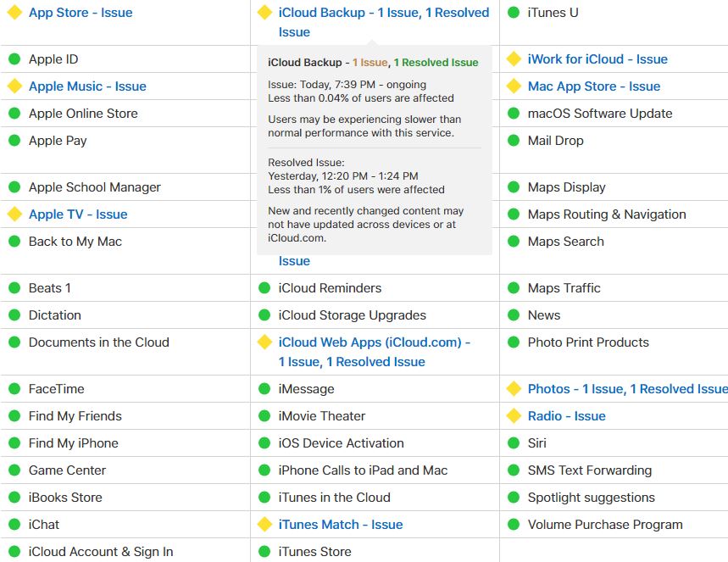Click green status dot beside iMessage

pyautogui.click(x=264, y=389)
